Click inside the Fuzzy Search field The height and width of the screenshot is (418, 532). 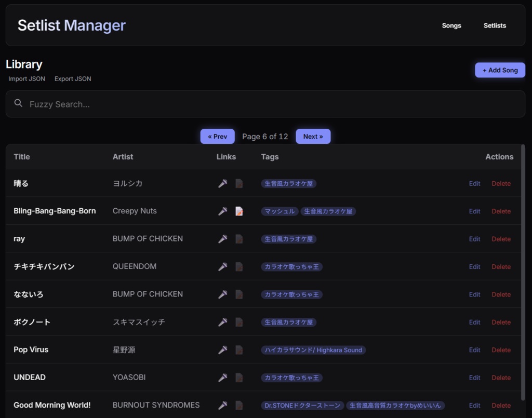click(156, 103)
